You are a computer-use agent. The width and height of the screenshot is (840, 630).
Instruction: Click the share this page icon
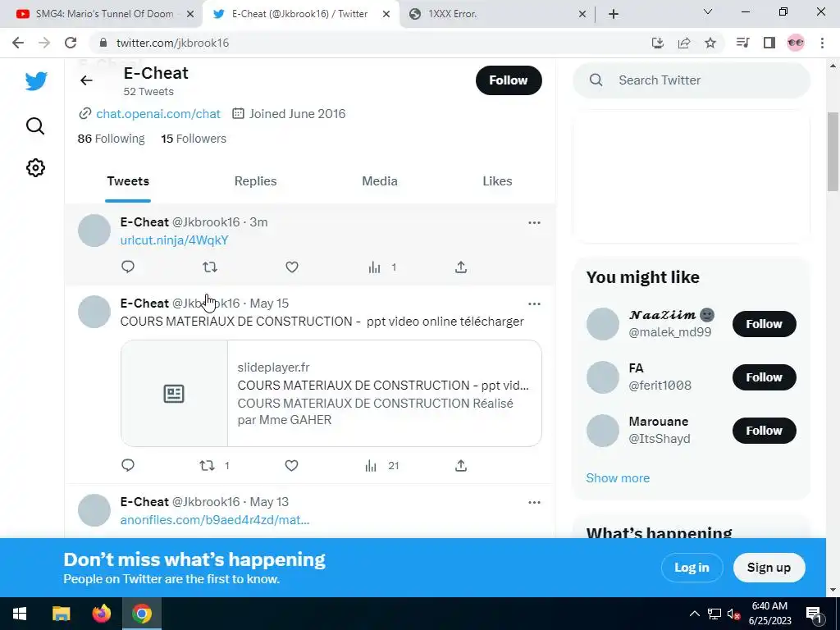tap(684, 43)
